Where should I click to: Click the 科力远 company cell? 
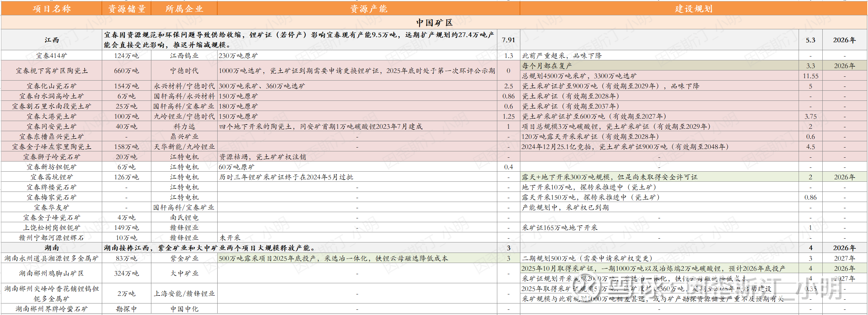point(184,126)
